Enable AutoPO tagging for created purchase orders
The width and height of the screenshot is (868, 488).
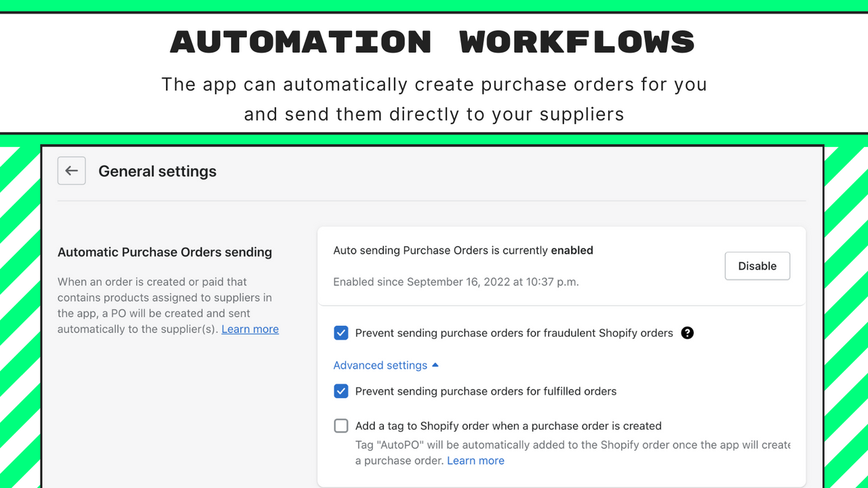point(341,425)
